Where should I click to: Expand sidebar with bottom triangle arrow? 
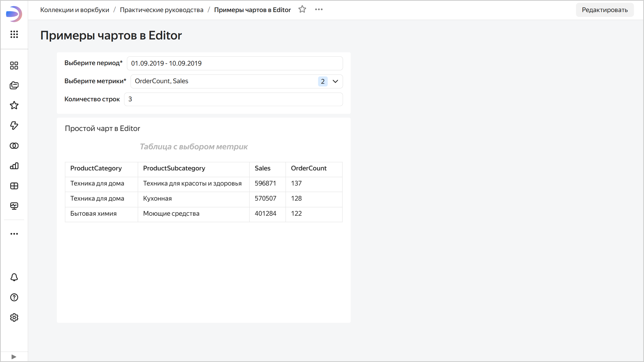tap(14, 357)
